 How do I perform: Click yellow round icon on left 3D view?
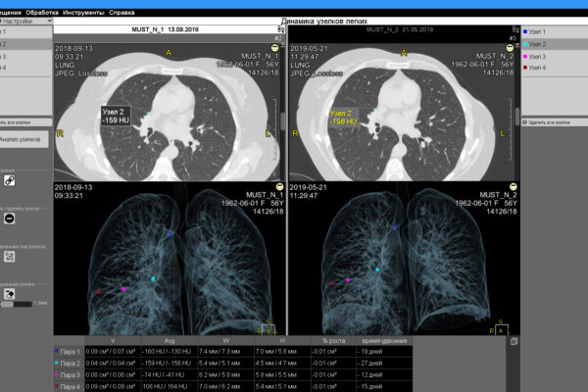pyautogui.click(x=277, y=186)
